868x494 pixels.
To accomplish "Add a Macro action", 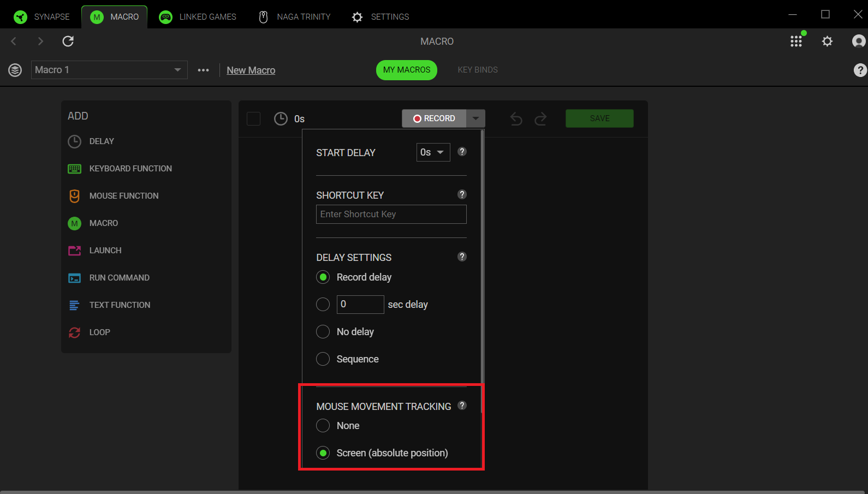I will click(93, 223).
